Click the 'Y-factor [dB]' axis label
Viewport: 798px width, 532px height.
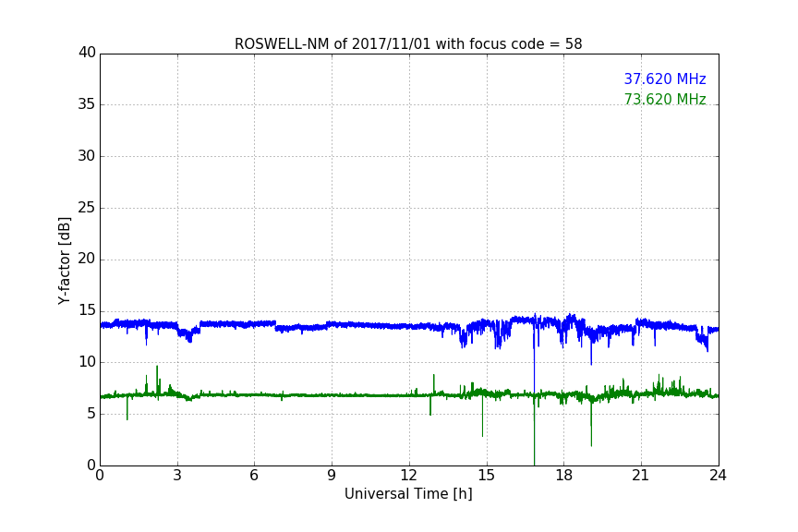(64, 260)
